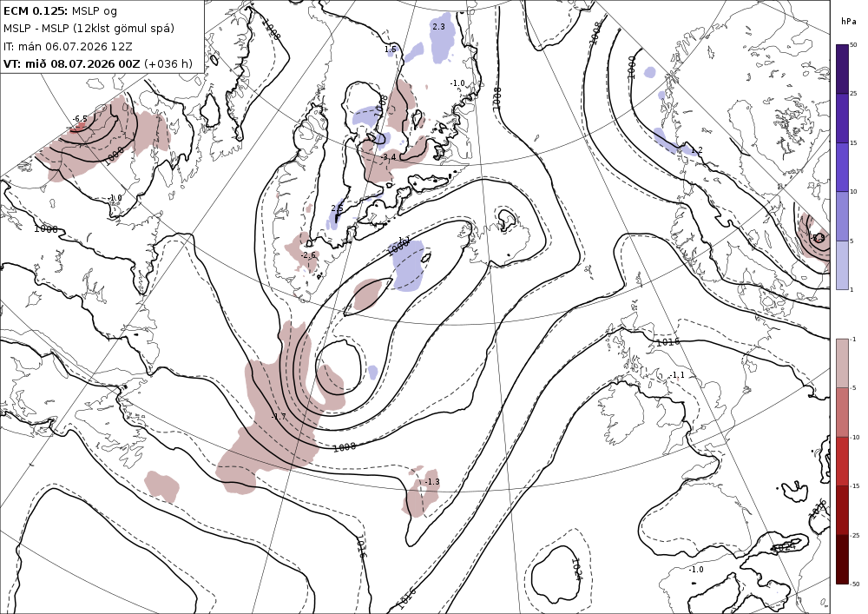The width and height of the screenshot is (868, 614).
Task: Click the blue shaded area west of Iceland
Action: point(408,265)
